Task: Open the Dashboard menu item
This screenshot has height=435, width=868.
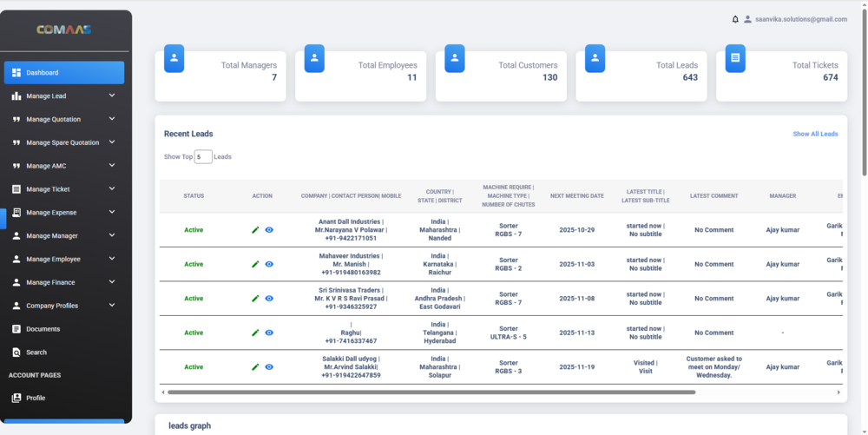Action: (x=64, y=73)
